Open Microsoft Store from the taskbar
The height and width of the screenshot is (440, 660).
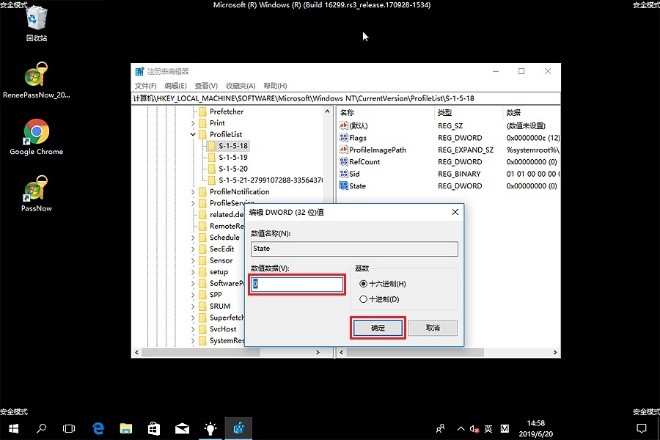pyautogui.click(x=154, y=429)
